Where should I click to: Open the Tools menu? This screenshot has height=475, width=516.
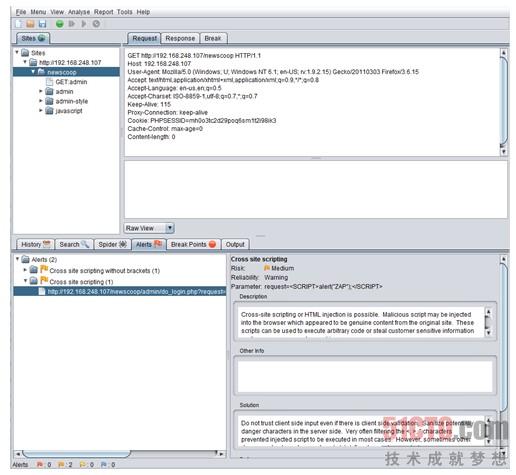tap(125, 12)
